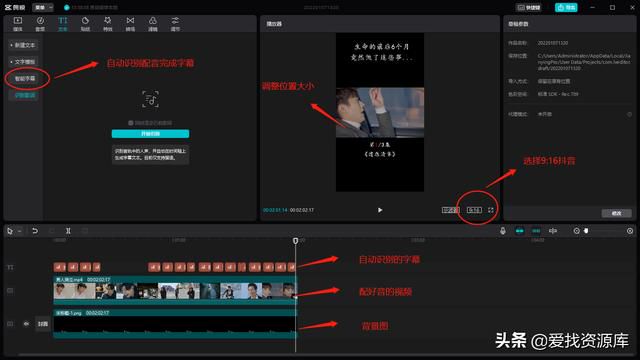The width and height of the screenshot is (640, 360).
Task: Click the microphone record voiceover icon
Action: point(503,231)
